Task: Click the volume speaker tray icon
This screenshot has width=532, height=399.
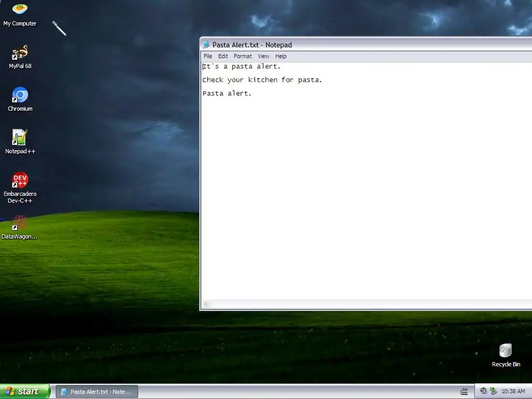Action: [x=483, y=391]
